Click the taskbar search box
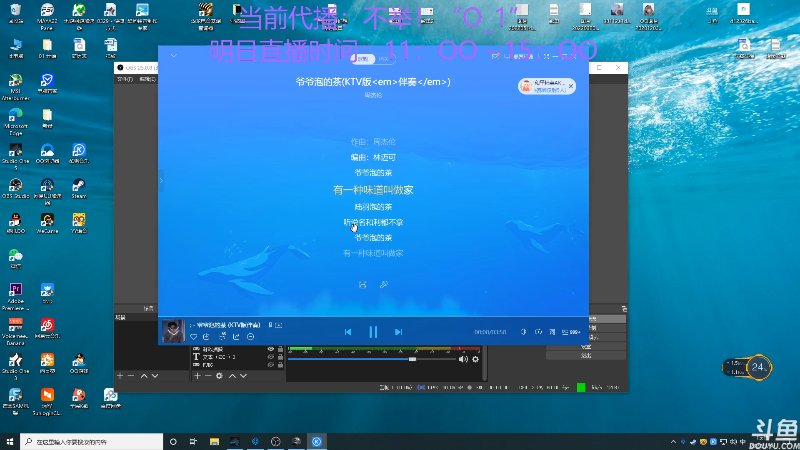This screenshot has height=450, width=800. coord(92,441)
